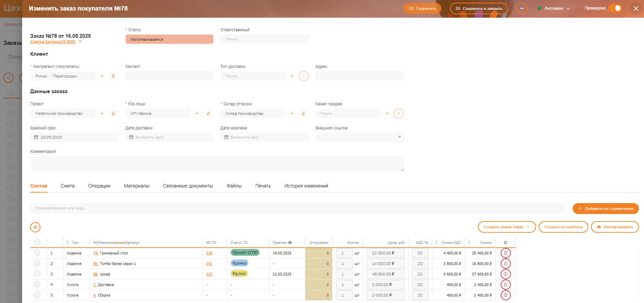Screen dimensions: 644x303
Task: Switch to the Смета tab
Action: (68, 186)
